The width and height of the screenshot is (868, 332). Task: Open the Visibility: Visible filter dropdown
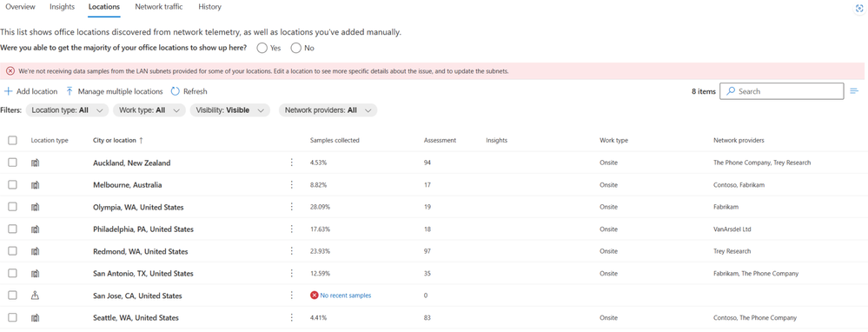(x=230, y=110)
